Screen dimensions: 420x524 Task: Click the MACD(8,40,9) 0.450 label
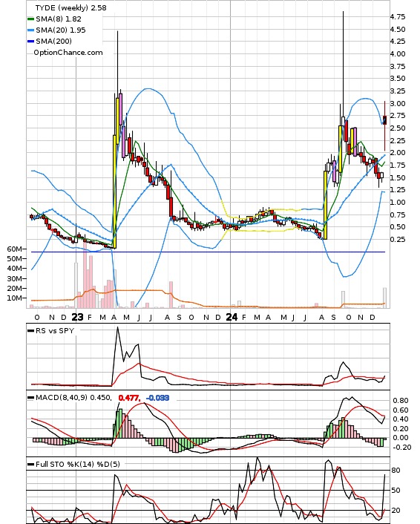(73, 397)
